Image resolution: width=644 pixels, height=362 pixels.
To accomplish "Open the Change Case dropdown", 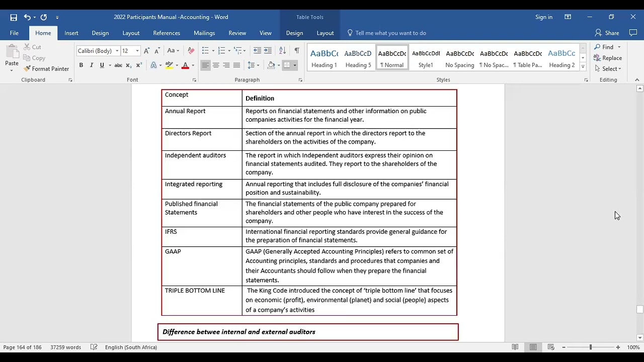I will 173,51.
